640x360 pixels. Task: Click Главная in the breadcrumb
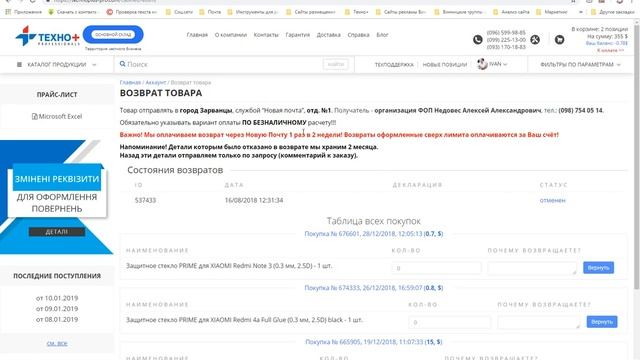pyautogui.click(x=130, y=82)
